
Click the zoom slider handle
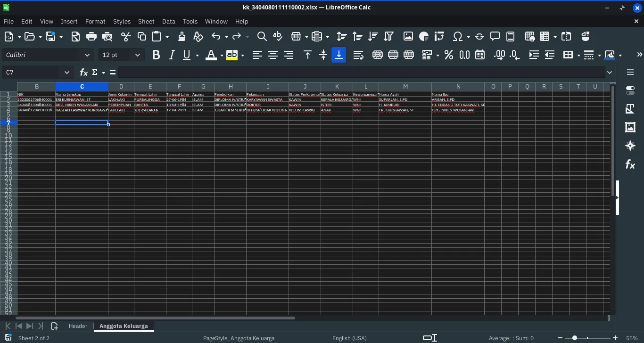574,338
